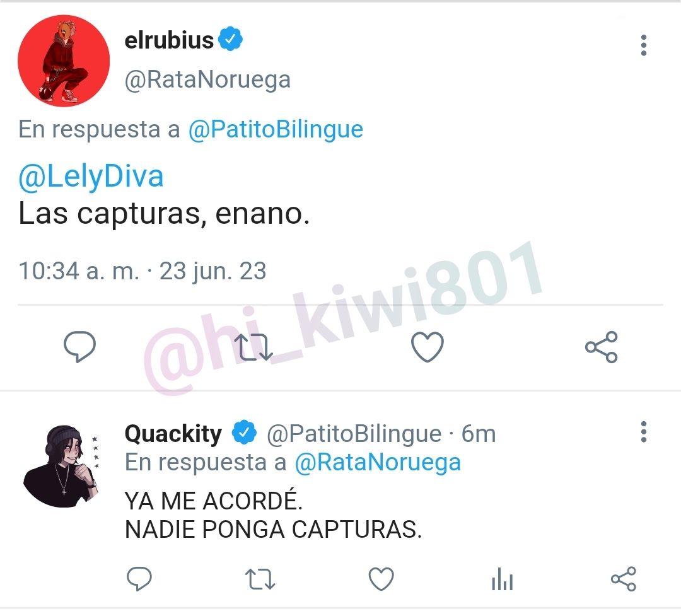Share elrubius's main tweet
The image size is (681, 616).
(x=602, y=347)
